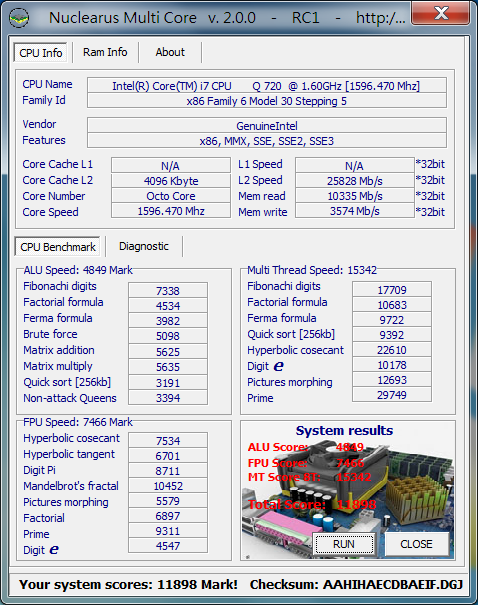Click Hyperbolic tangent value 6701

168,456
